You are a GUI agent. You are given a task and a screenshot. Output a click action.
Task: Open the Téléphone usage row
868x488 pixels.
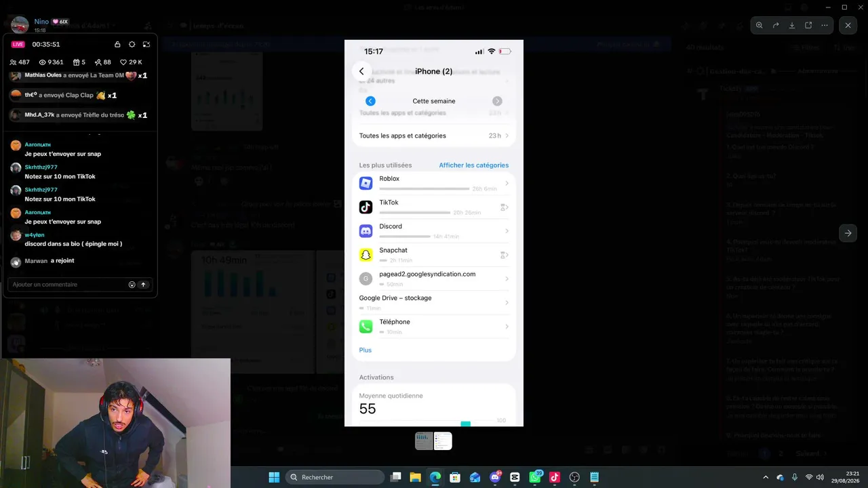point(434,326)
